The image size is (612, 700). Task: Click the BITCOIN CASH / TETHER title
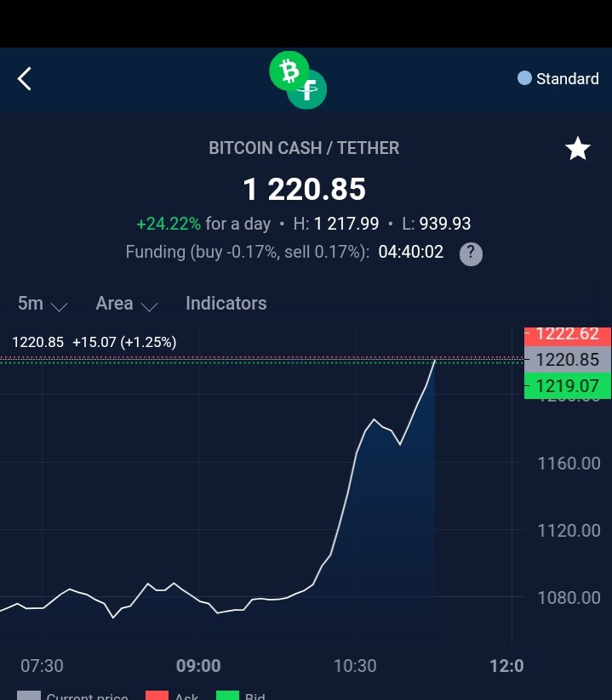[x=304, y=148]
